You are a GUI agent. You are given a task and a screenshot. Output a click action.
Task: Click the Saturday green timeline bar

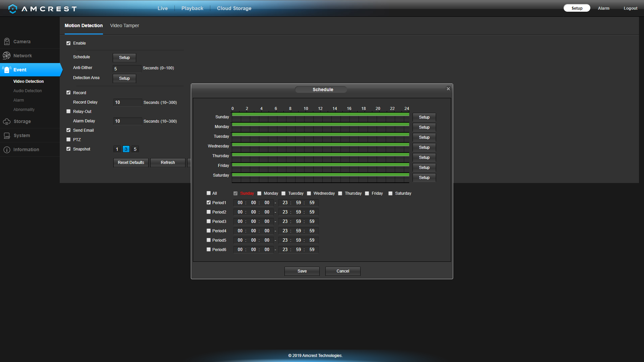(320, 175)
